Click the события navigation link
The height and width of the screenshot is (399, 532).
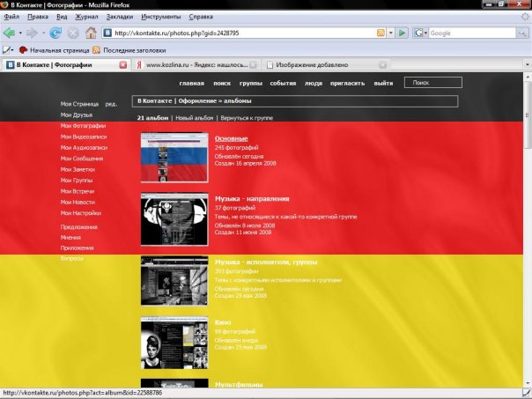283,83
